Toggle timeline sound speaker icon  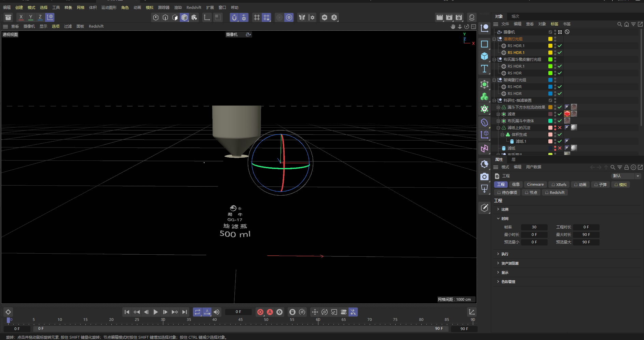[217, 312]
